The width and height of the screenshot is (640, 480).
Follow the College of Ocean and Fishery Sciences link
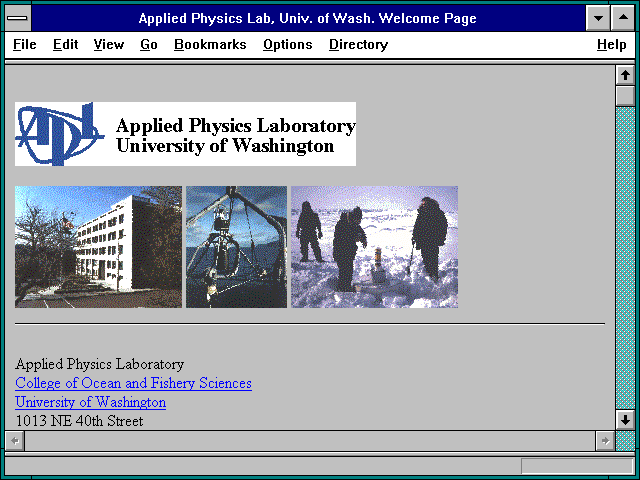133,383
